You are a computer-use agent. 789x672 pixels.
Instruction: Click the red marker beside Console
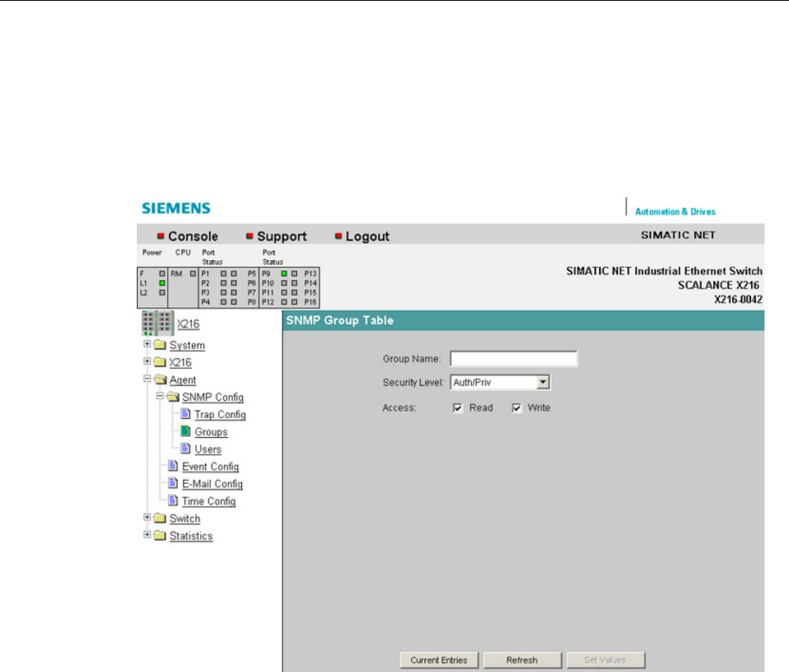tap(161, 236)
